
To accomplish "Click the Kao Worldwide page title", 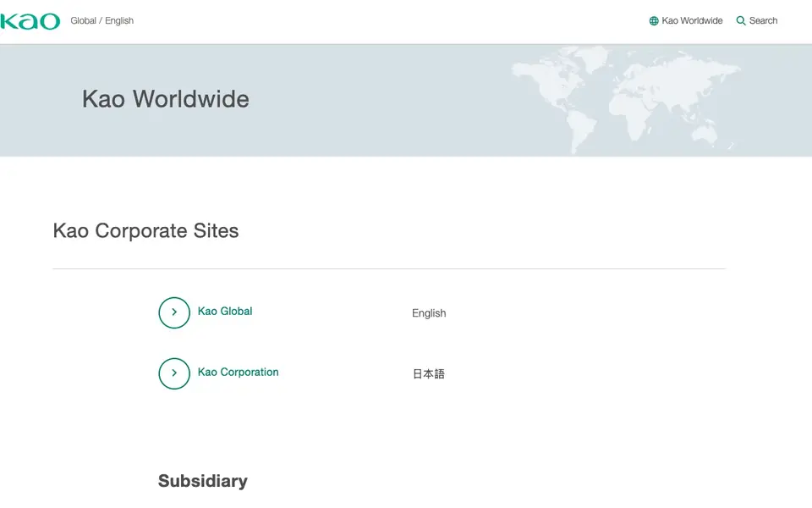I will click(166, 99).
